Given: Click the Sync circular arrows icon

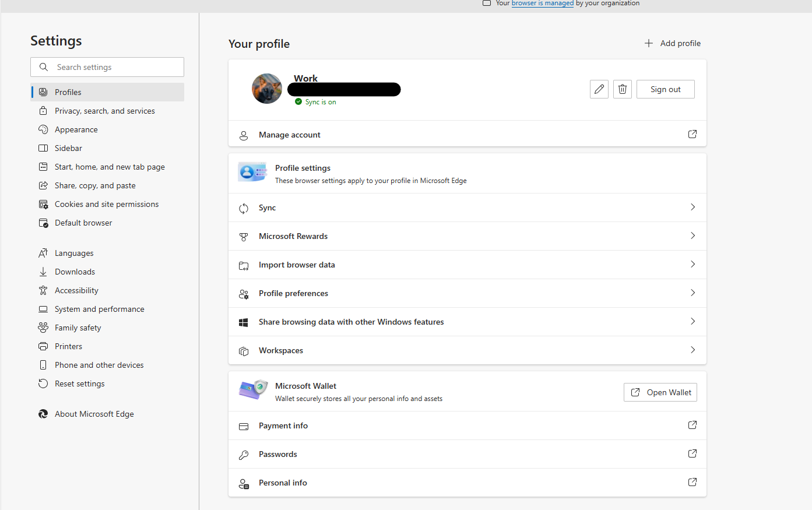Looking at the screenshot, I should (244, 208).
